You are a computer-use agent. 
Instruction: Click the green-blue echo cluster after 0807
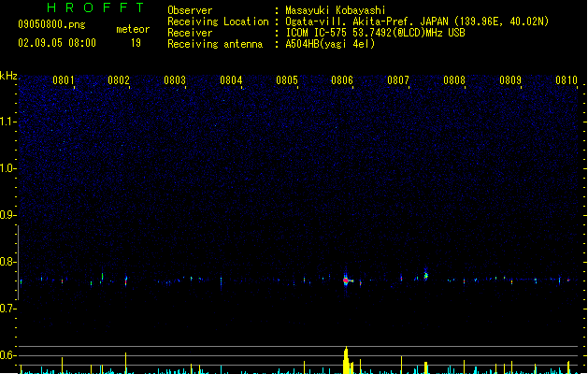tap(425, 275)
